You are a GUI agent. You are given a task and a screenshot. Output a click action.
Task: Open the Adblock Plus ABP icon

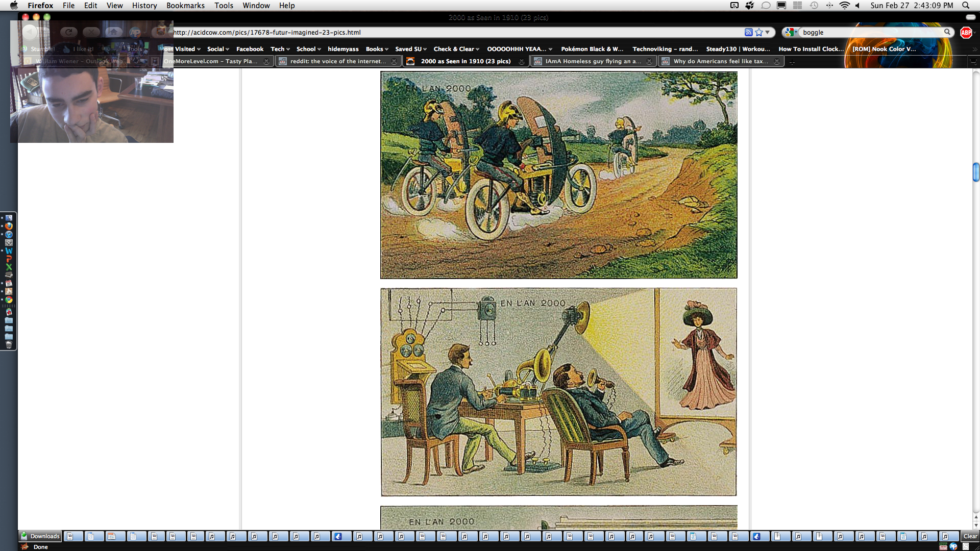[x=966, y=32]
